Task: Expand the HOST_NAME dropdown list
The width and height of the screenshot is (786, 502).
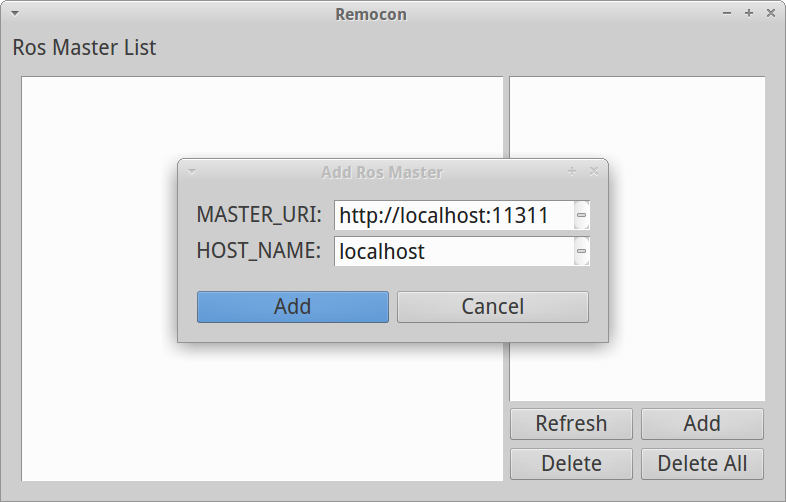Action: point(581,251)
